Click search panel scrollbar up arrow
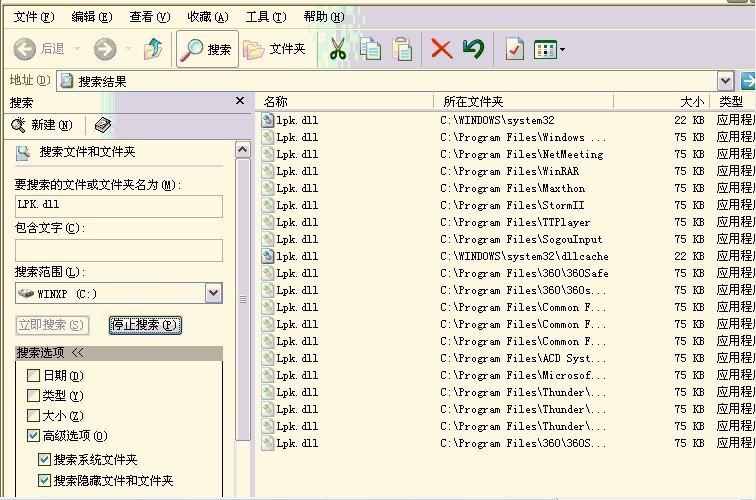756x500 pixels. pyautogui.click(x=243, y=150)
